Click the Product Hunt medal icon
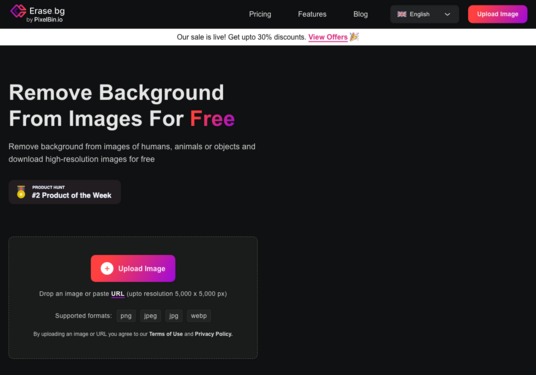The image size is (536, 375). (21, 192)
